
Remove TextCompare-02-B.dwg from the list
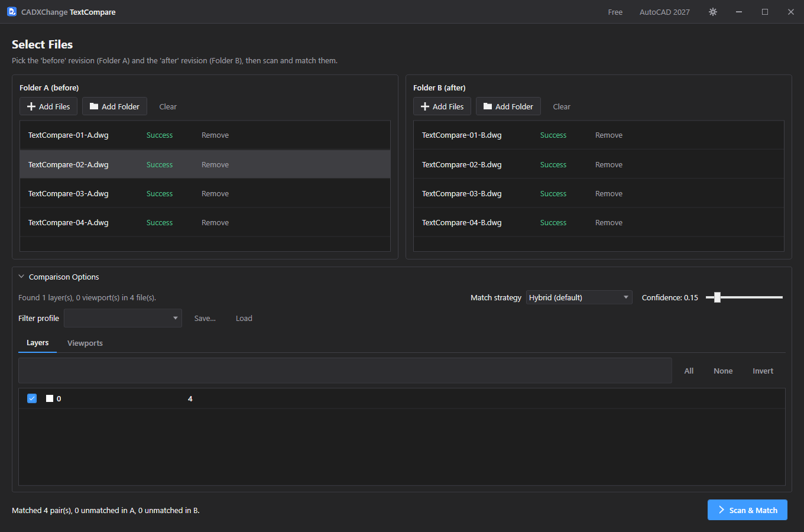[x=609, y=165]
